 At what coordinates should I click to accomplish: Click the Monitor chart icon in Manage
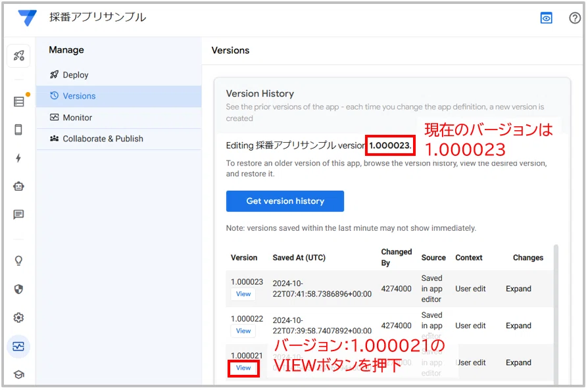click(x=55, y=117)
